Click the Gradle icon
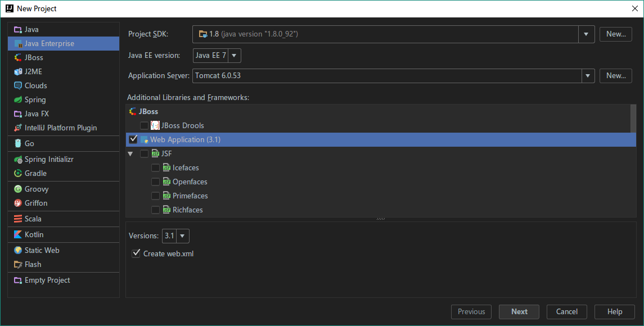 (17, 173)
